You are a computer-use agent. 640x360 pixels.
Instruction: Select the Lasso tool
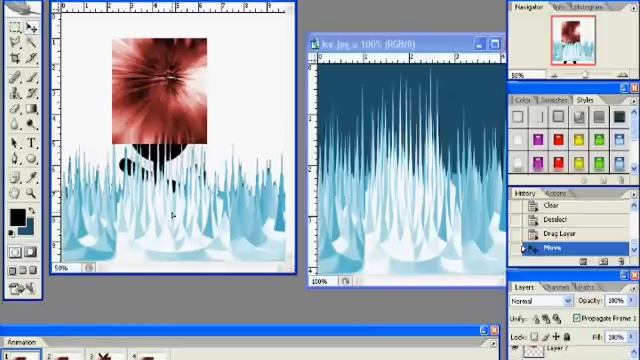15,42
